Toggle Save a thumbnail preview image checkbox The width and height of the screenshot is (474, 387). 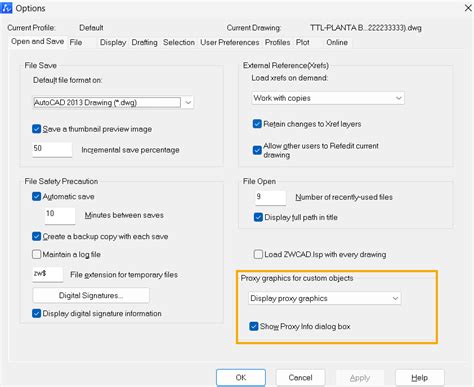(x=36, y=129)
